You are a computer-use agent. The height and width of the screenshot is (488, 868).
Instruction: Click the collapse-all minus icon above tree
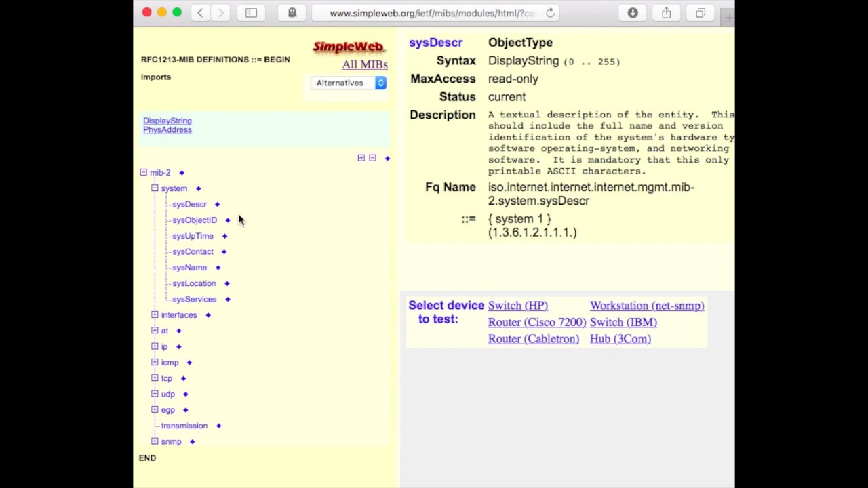[372, 158]
